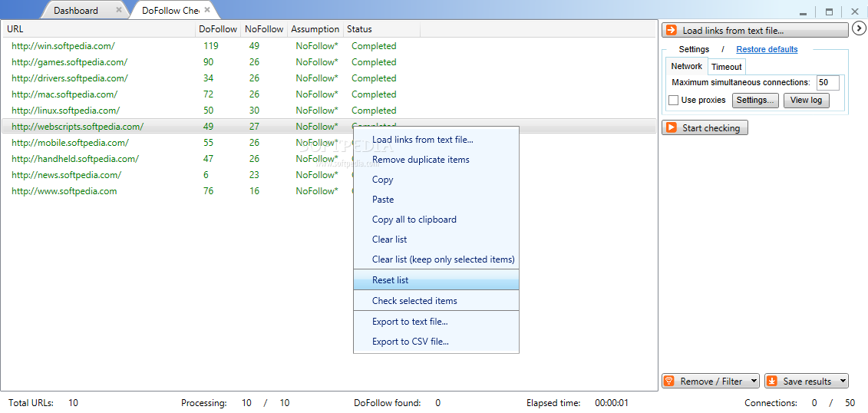Select the Timeout settings tab
Screen dimensions: 868x413
coord(726,67)
